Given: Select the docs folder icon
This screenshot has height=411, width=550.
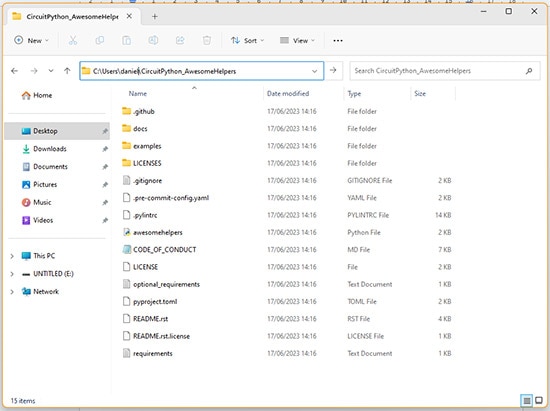Looking at the screenshot, I should 126,128.
